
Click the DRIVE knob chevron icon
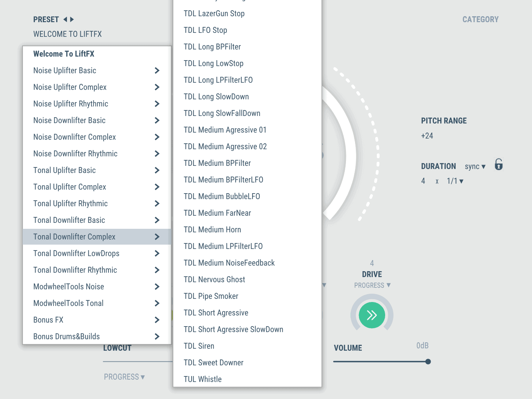372,315
